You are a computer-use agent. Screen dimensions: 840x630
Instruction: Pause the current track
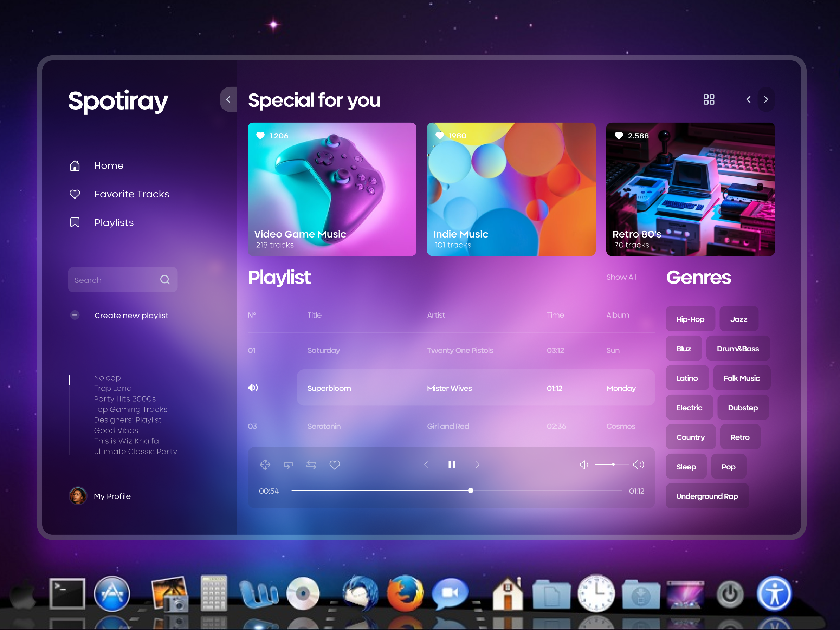(452, 465)
